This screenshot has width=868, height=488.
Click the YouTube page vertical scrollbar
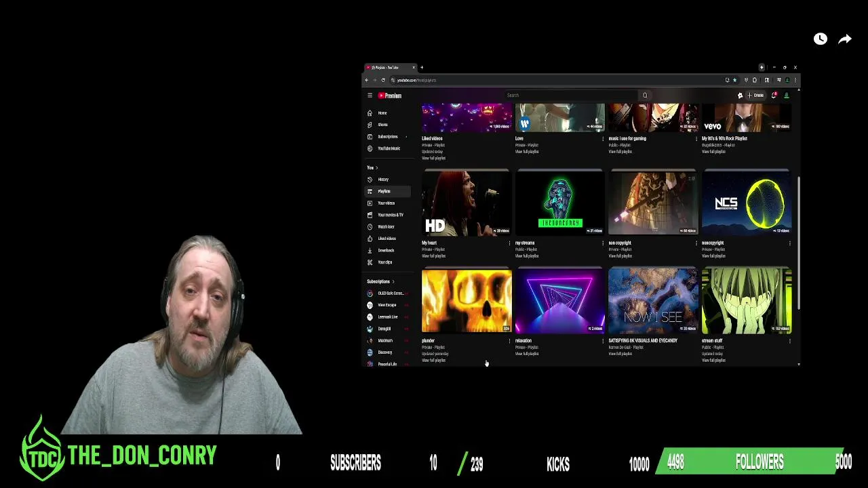(x=798, y=242)
